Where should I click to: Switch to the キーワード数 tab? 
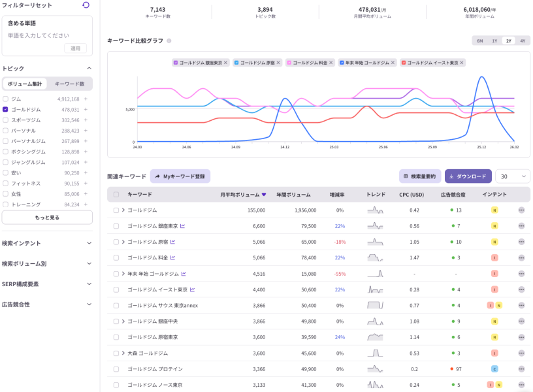pyautogui.click(x=69, y=84)
